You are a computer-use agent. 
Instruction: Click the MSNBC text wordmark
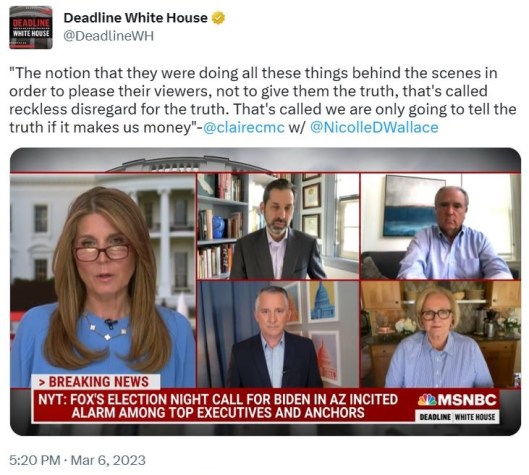pos(467,400)
